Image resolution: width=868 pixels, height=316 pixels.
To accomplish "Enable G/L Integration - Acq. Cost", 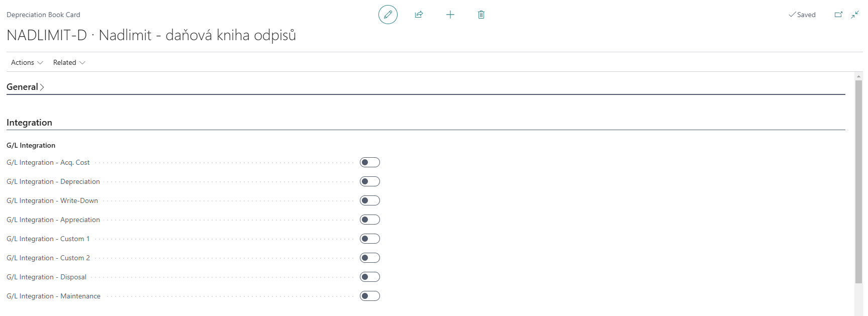I will 370,162.
